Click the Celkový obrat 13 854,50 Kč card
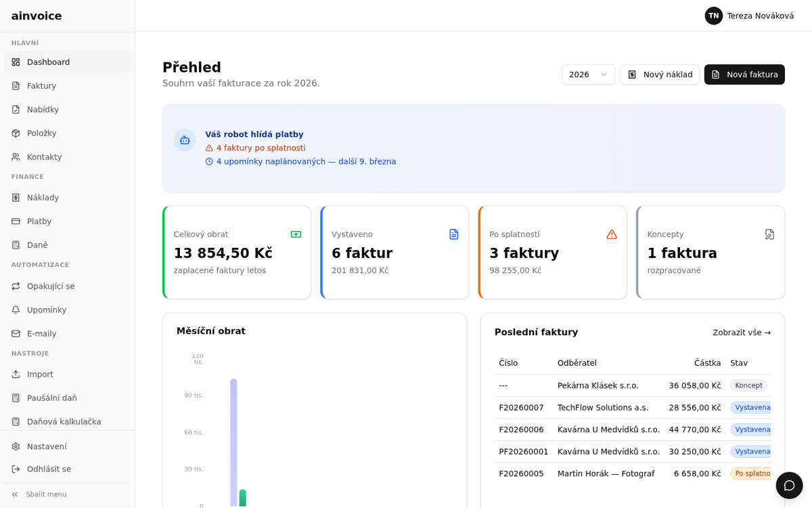812x508 pixels. pos(237,253)
